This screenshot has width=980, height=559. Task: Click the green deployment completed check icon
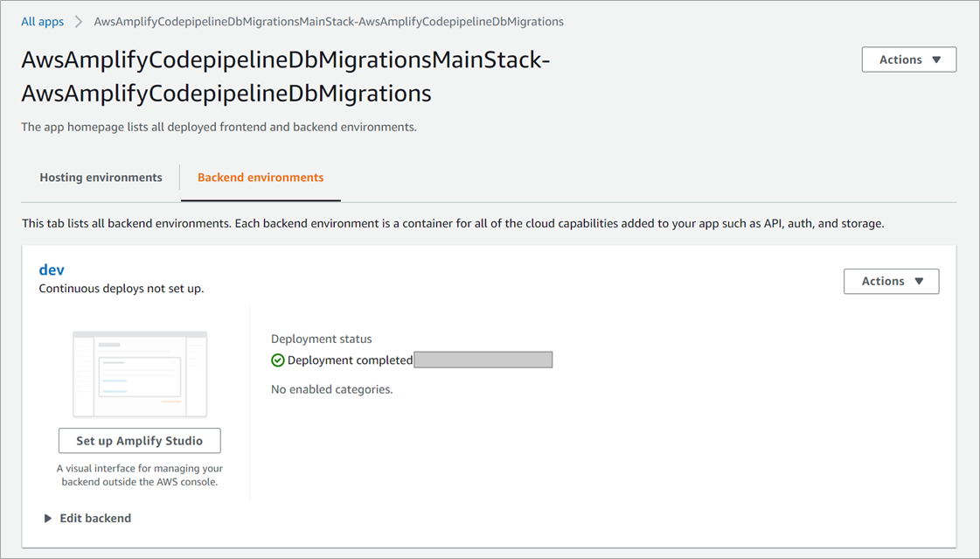(x=278, y=360)
